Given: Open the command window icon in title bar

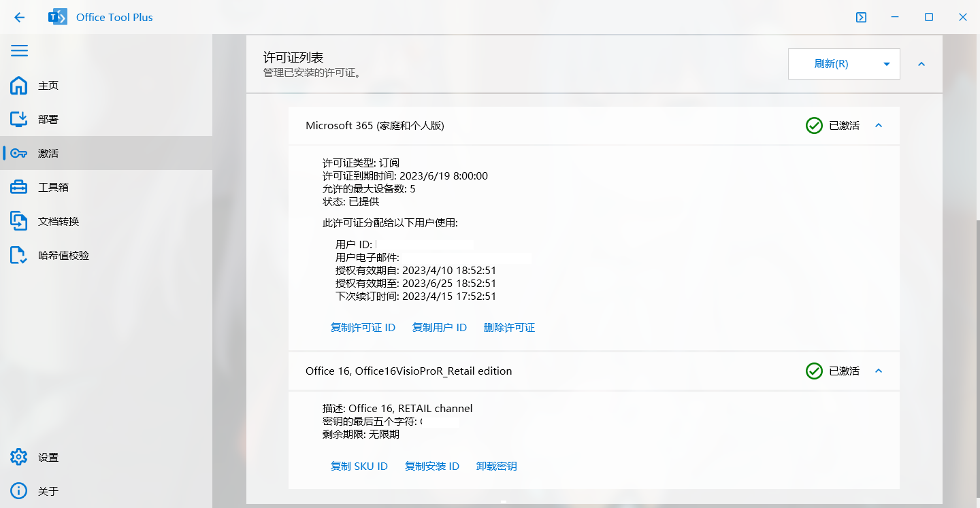Looking at the screenshot, I should (861, 18).
